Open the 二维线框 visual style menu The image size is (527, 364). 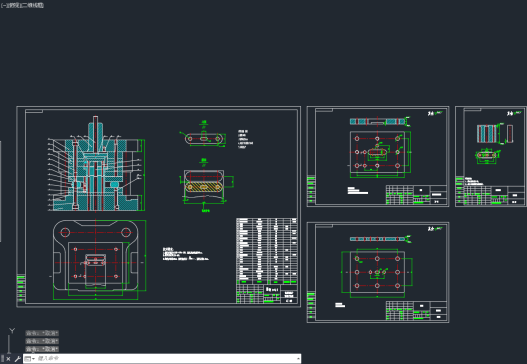click(33, 5)
